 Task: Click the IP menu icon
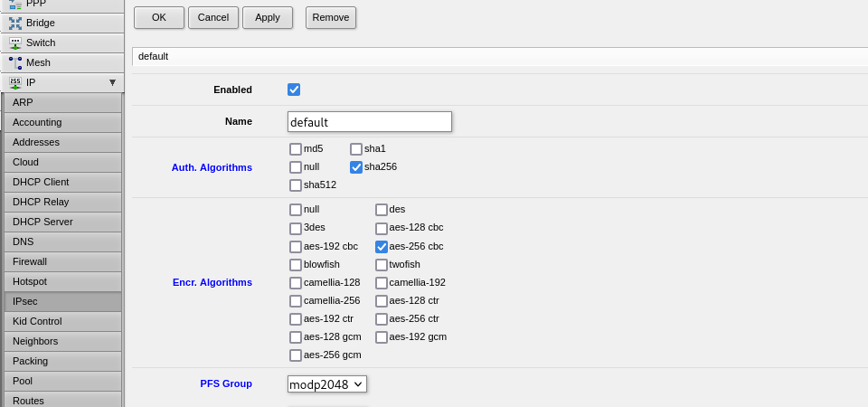pos(15,82)
